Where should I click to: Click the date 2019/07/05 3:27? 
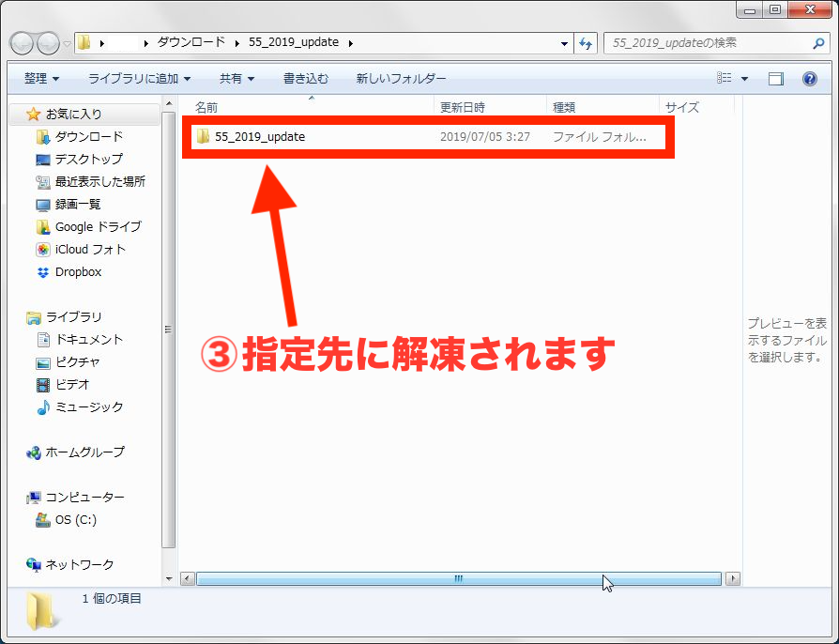tap(485, 137)
